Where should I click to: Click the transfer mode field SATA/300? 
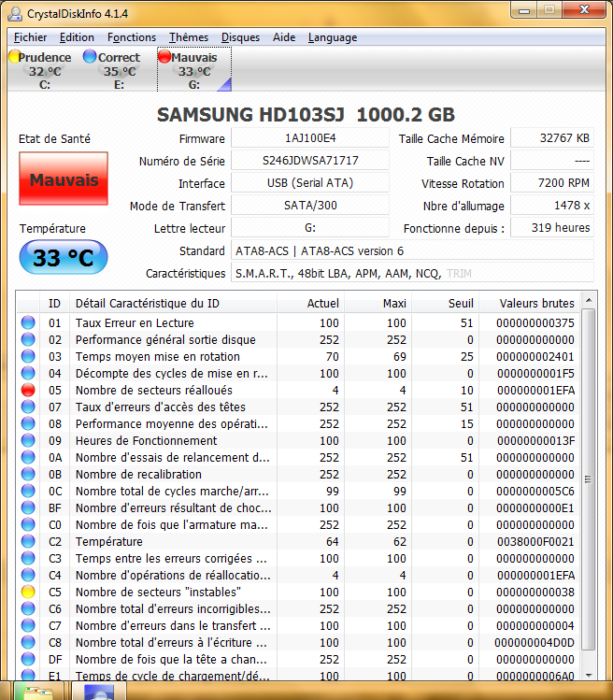[x=310, y=206]
